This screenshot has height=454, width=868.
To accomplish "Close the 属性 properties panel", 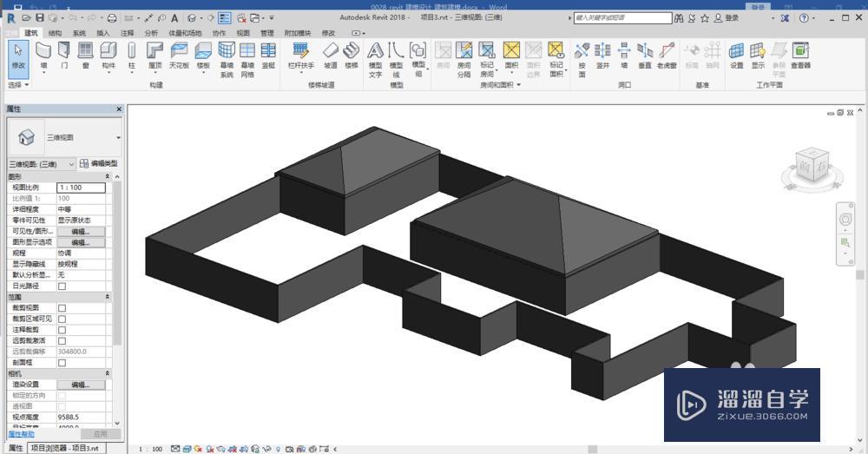I will point(118,109).
